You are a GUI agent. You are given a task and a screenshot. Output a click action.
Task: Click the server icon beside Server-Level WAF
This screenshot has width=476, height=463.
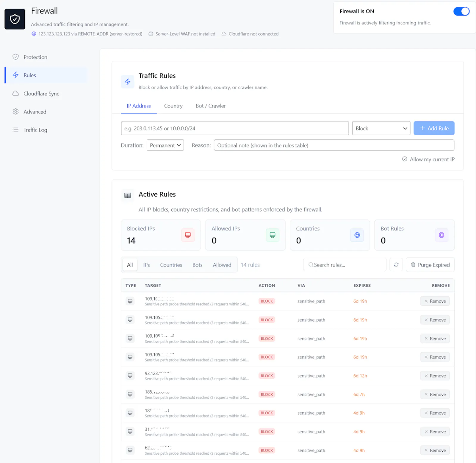click(x=151, y=34)
